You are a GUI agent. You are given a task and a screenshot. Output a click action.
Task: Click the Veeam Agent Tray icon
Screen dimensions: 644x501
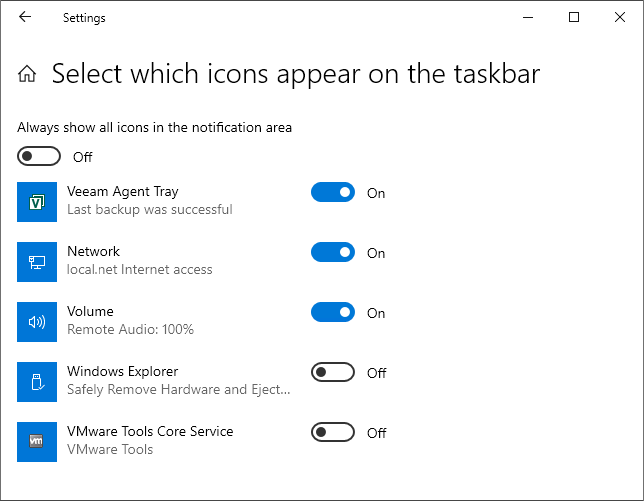point(37,201)
